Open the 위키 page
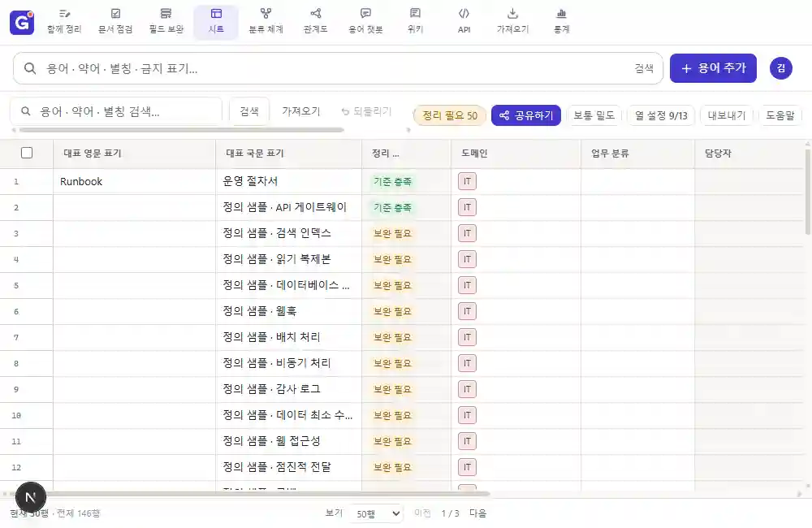 (415, 22)
